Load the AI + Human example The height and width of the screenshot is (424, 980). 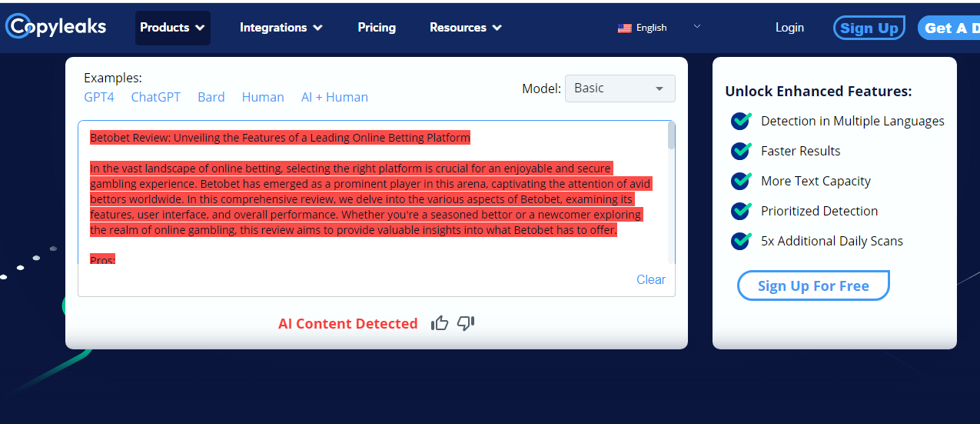click(334, 97)
